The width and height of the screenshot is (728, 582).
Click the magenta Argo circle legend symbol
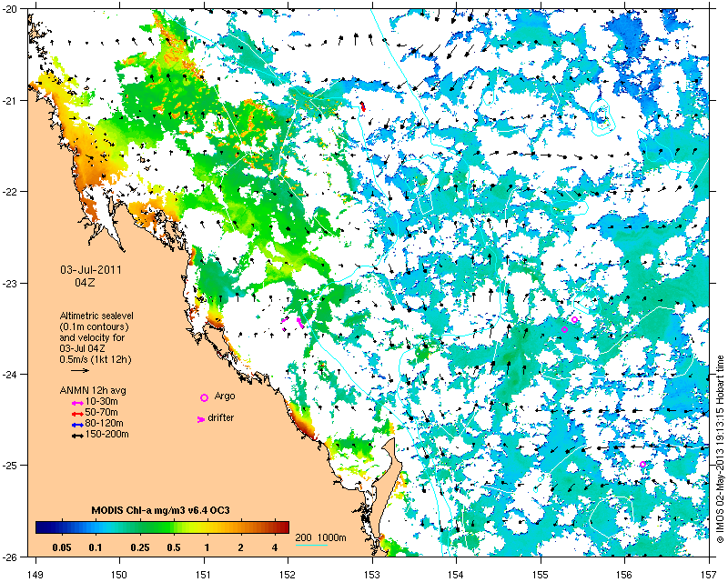click(204, 397)
